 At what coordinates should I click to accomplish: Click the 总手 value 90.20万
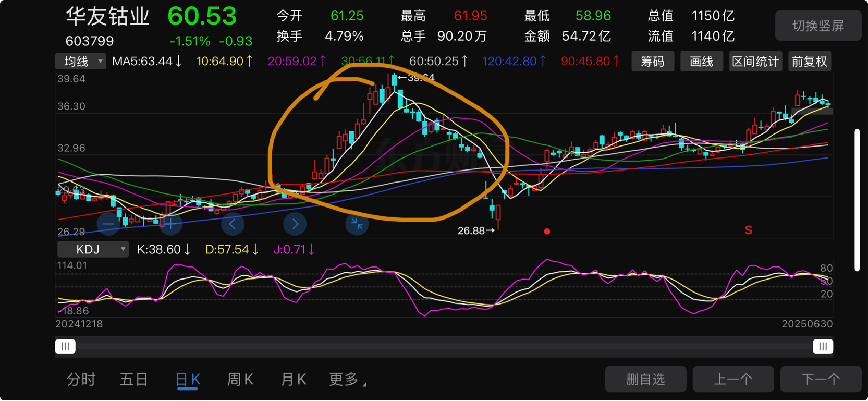coord(462,36)
